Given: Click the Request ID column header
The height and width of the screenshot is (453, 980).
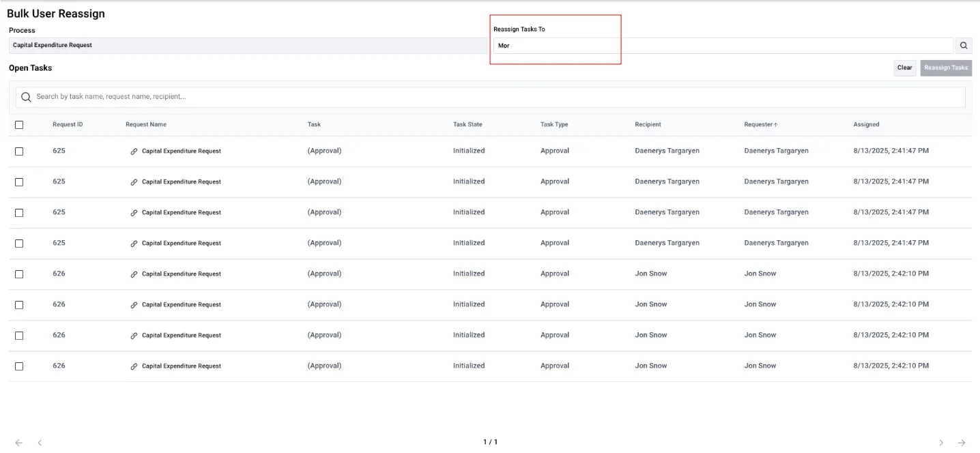Looking at the screenshot, I should (67, 124).
